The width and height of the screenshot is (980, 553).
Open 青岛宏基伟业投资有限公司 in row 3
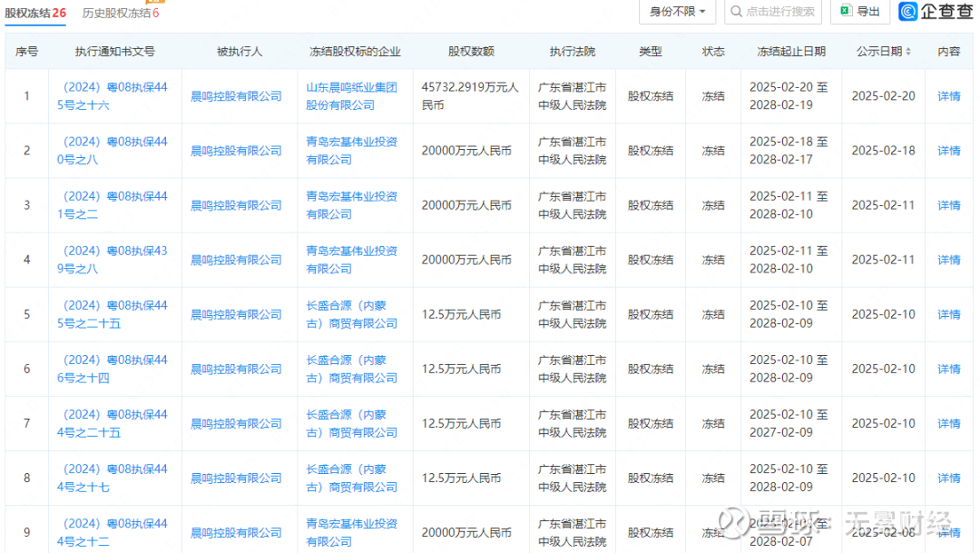click(352, 204)
